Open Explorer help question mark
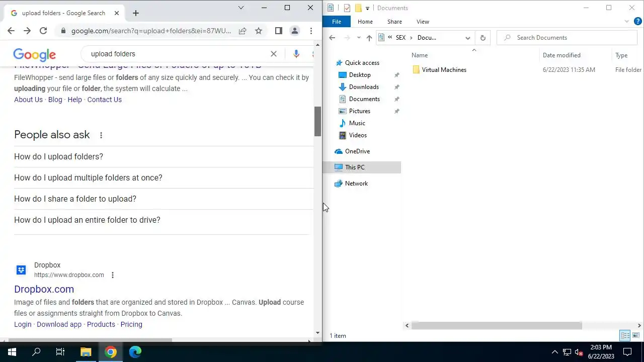Image resolution: width=644 pixels, height=362 pixels. pos(637,21)
